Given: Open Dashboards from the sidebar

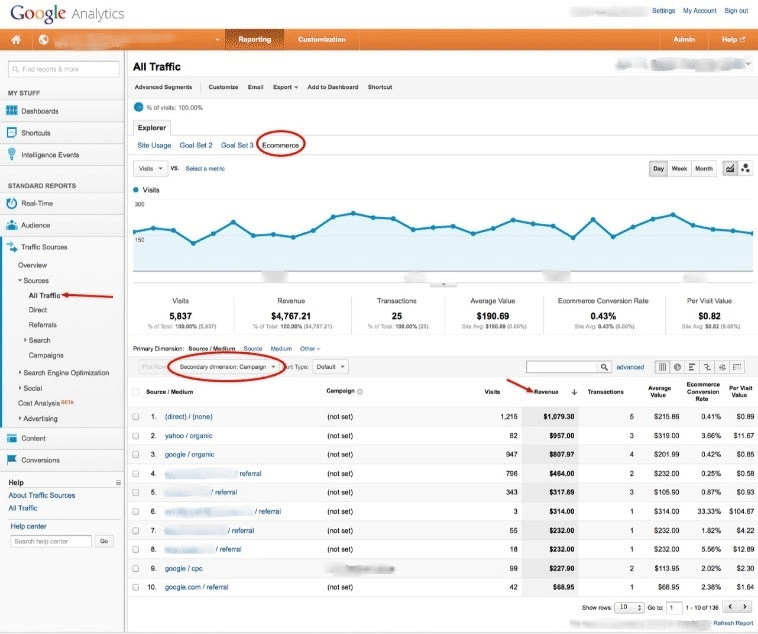Looking at the screenshot, I should coord(38,110).
